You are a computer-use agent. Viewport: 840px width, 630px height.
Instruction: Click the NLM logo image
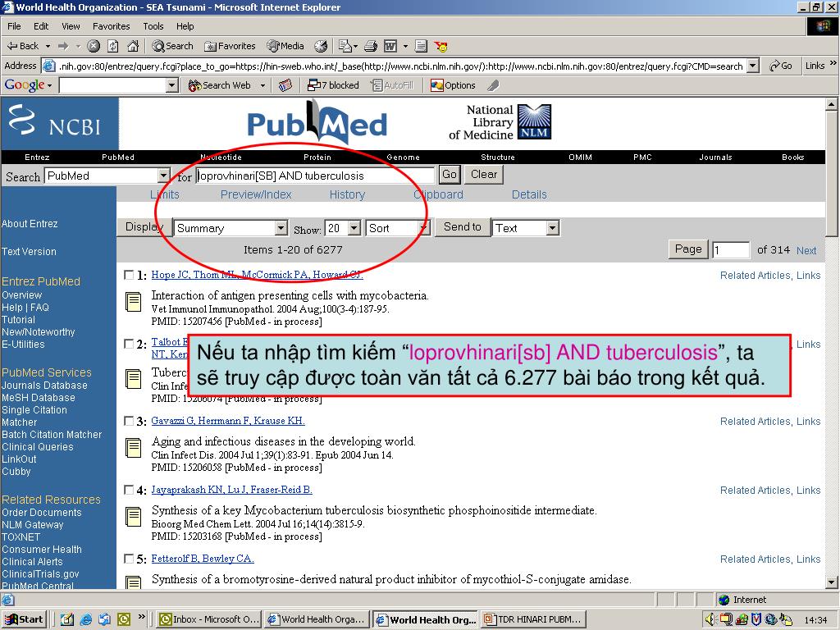[x=534, y=122]
